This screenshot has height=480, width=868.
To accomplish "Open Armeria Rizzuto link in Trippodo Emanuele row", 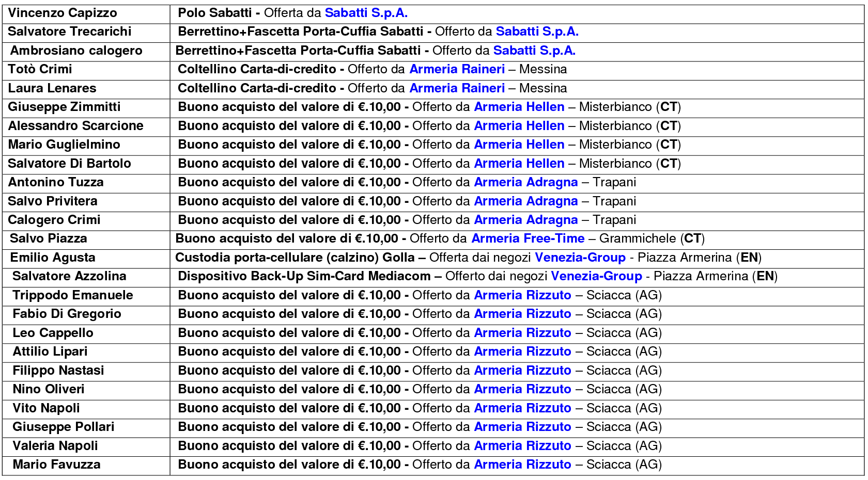I will click(522, 295).
